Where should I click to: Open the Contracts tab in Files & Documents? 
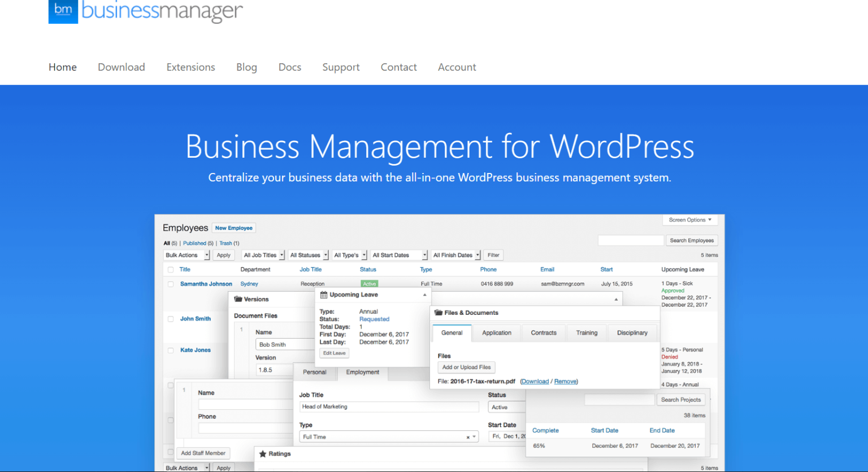click(543, 333)
